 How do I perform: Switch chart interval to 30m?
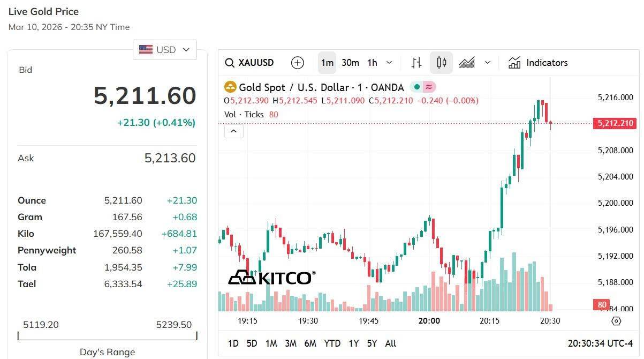(350, 63)
